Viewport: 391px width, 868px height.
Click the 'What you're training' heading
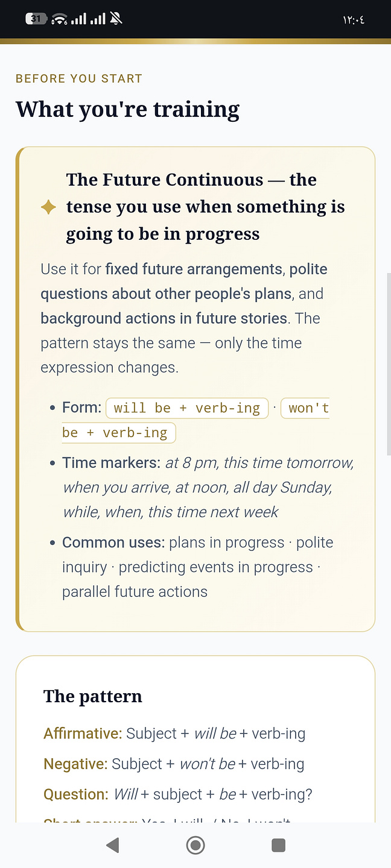(x=128, y=110)
